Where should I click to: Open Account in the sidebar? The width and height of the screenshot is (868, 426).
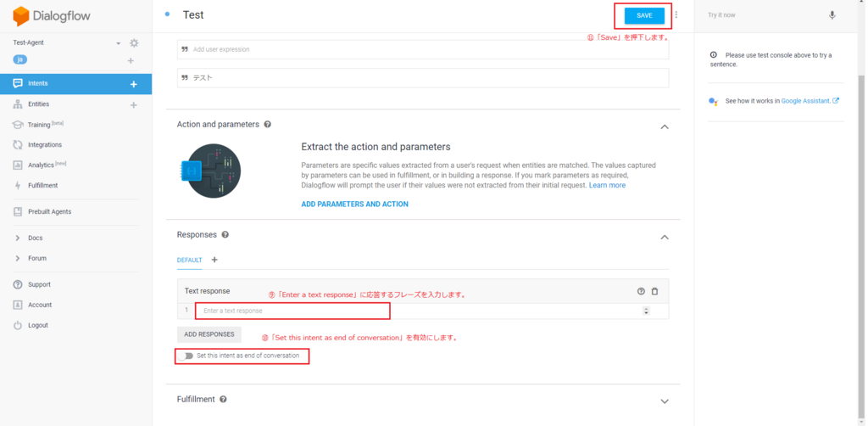(x=40, y=305)
